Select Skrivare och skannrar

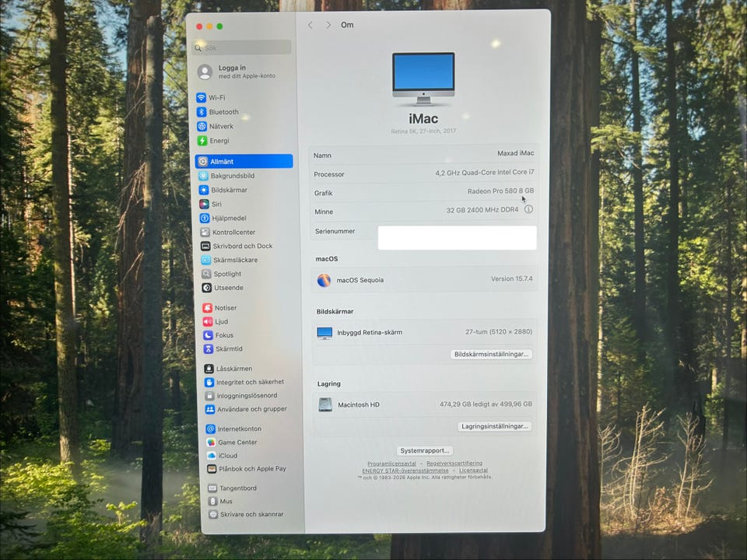246,514
